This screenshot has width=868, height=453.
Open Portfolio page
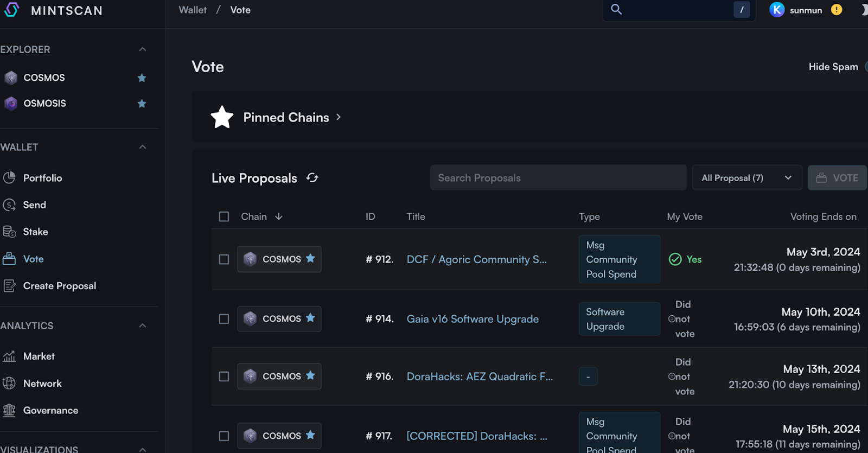(x=43, y=178)
